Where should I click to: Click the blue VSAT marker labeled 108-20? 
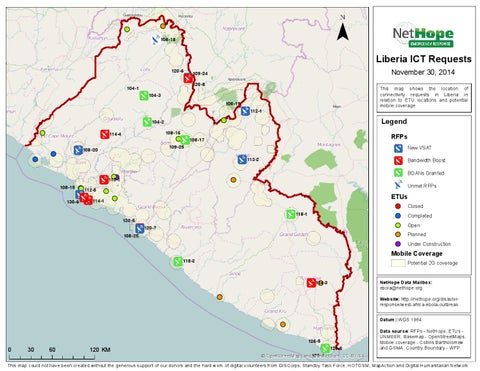click(x=78, y=150)
